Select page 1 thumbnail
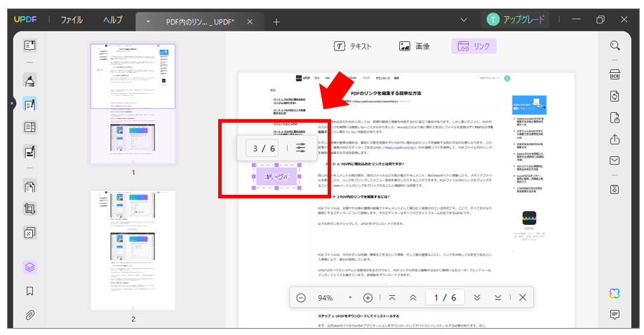The width and height of the screenshot is (644, 335). [133, 104]
